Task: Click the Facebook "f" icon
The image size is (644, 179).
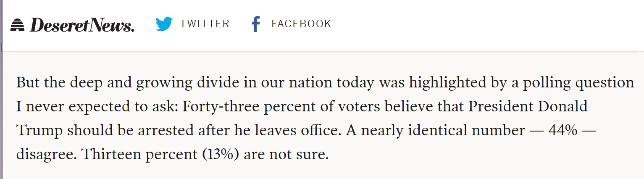Action: point(255,24)
